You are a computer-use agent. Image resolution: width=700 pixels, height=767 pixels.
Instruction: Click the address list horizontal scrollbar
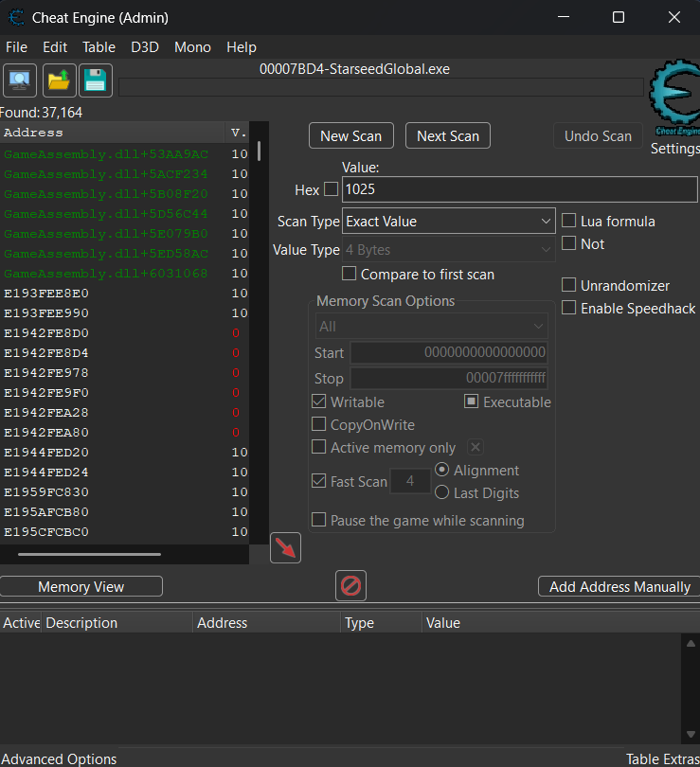(89, 555)
